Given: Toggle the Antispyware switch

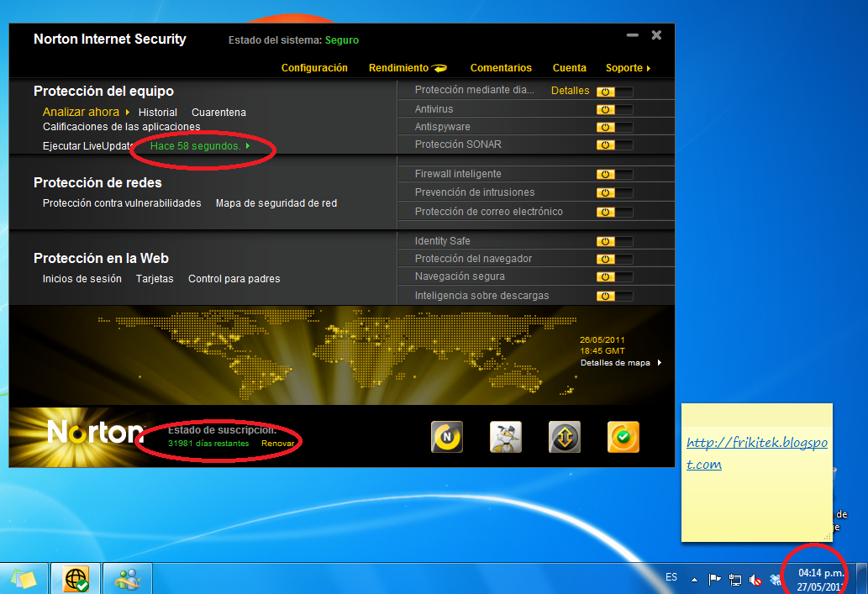Looking at the screenshot, I should 614,128.
